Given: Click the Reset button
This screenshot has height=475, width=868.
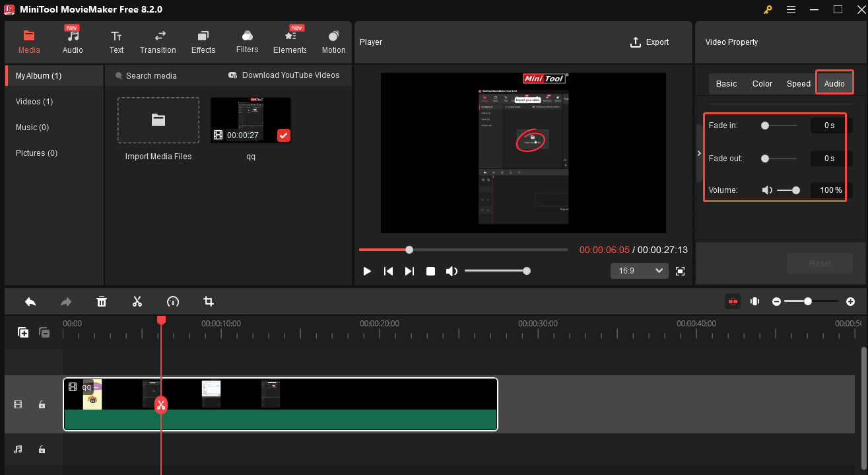Looking at the screenshot, I should coord(820,264).
